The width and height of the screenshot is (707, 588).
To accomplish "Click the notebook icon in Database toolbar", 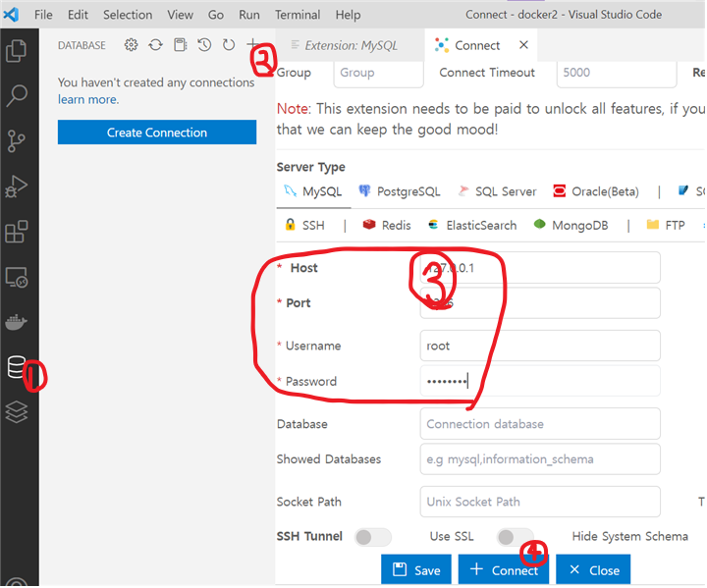I will tap(181, 44).
